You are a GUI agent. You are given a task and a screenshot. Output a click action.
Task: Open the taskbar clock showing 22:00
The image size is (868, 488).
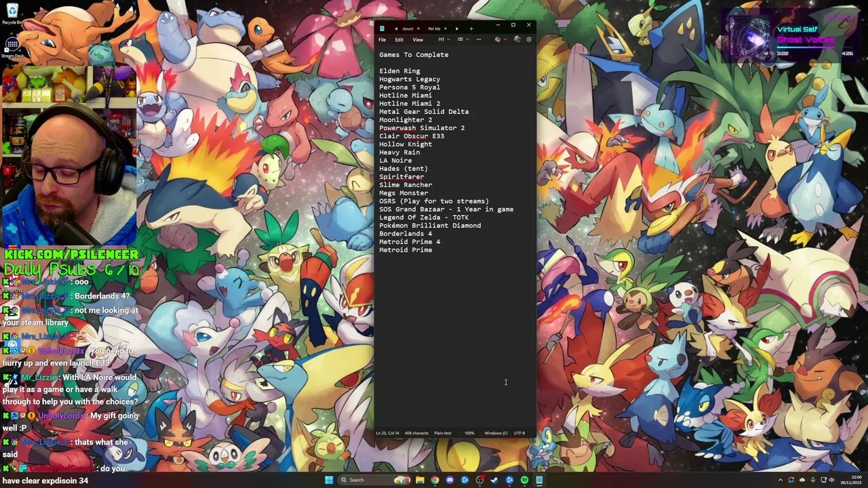click(x=851, y=480)
